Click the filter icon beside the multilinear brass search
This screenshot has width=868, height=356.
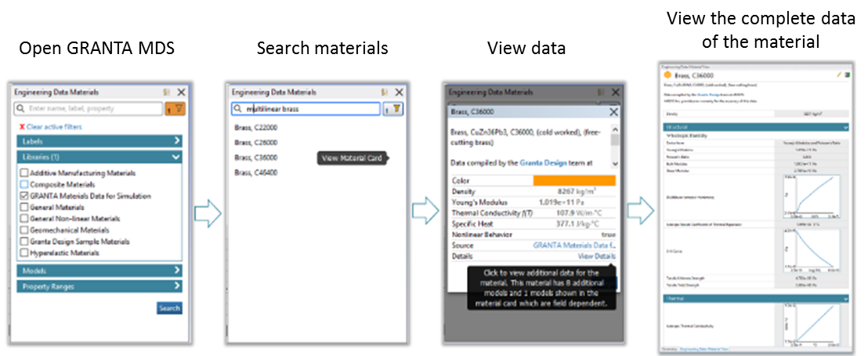[393, 109]
